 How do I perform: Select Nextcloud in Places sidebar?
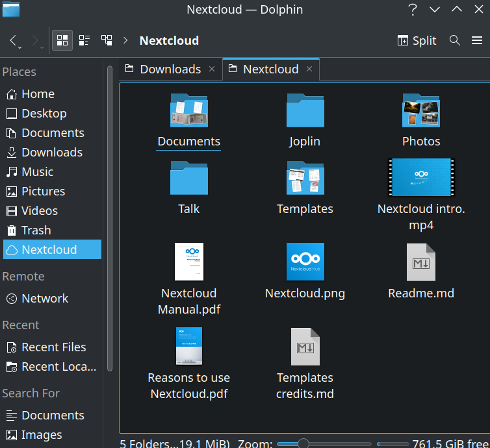[52, 249]
